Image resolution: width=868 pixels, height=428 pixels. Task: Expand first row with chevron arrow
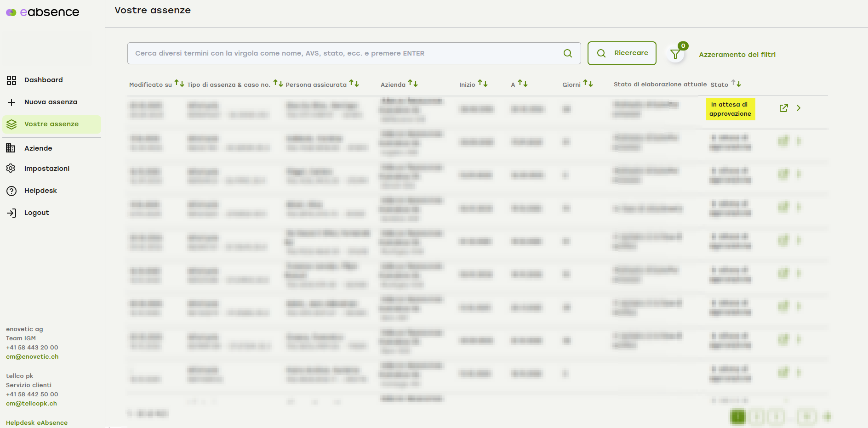(799, 108)
